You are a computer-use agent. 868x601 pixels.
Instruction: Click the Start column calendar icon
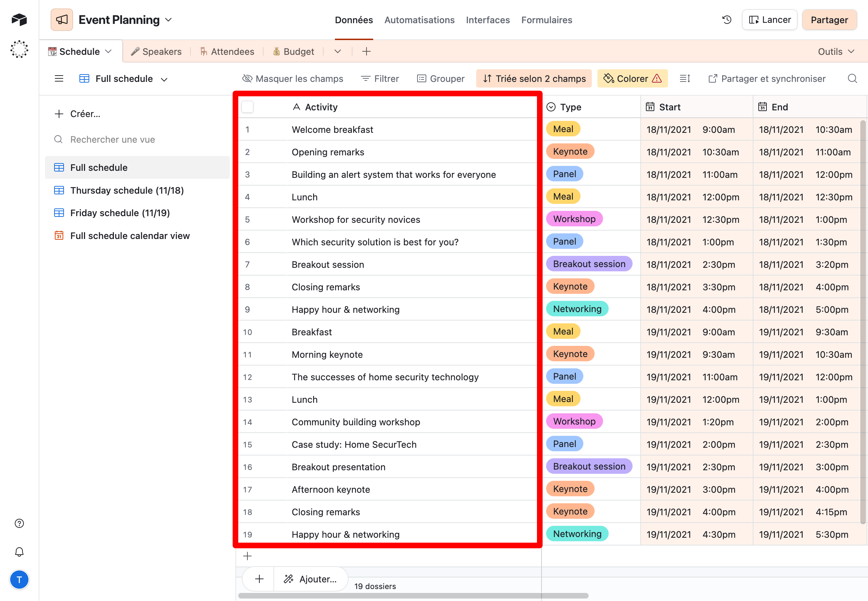[650, 107]
